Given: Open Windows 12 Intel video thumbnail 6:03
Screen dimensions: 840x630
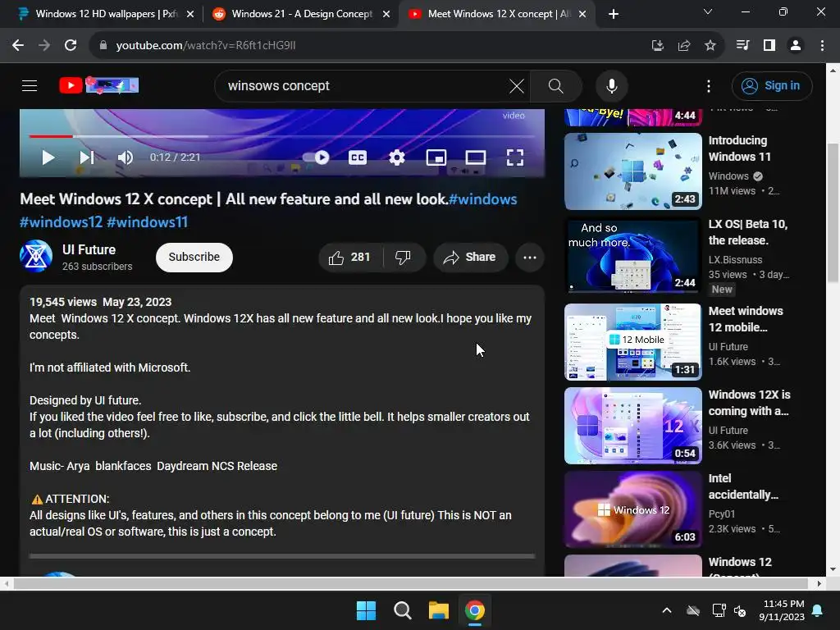Looking at the screenshot, I should [632, 509].
